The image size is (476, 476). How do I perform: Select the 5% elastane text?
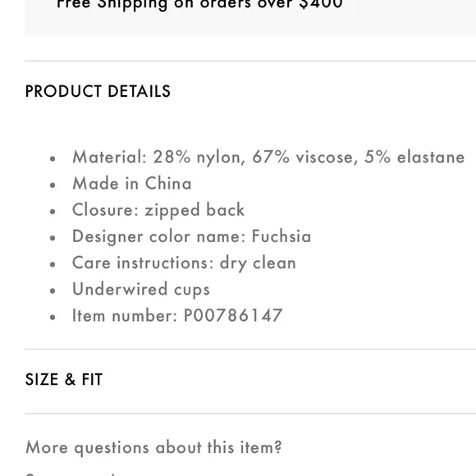414,157
